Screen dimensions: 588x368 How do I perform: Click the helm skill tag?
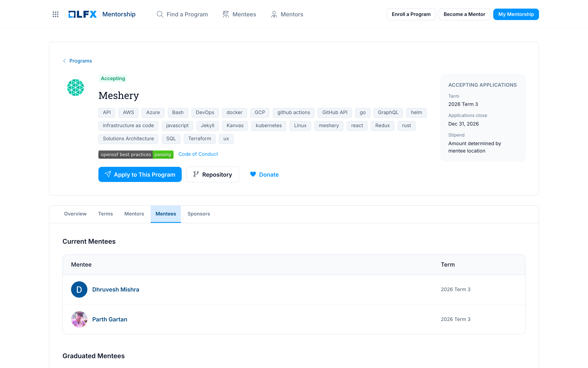[416, 112]
